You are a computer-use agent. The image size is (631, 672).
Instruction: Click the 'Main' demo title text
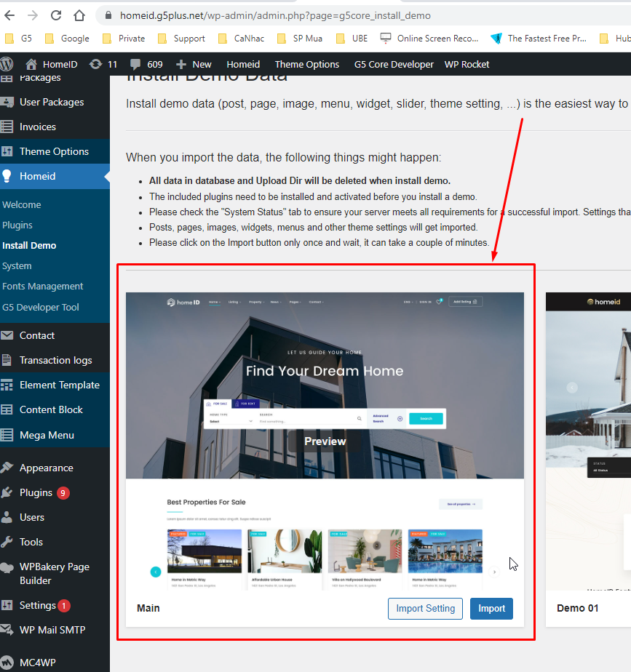[148, 608]
